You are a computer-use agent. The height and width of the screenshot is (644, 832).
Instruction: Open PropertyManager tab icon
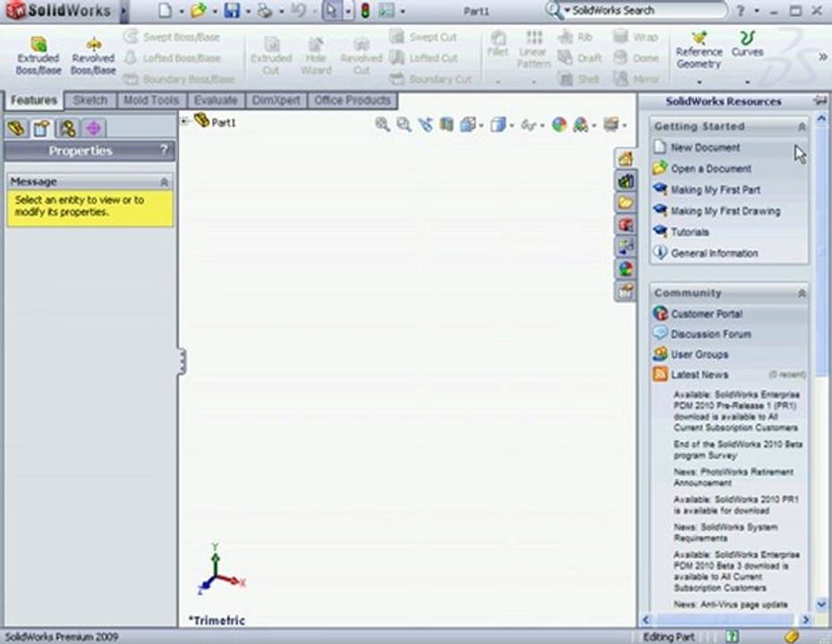[42, 128]
